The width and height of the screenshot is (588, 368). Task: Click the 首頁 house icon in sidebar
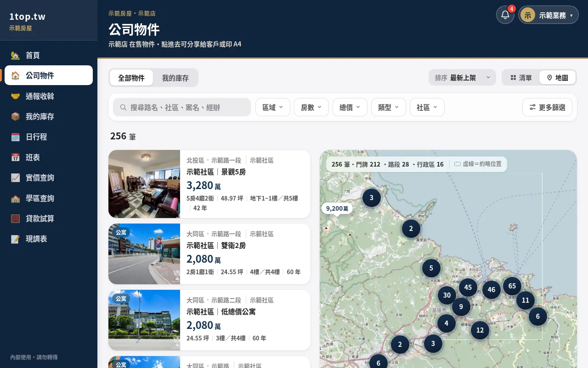(15, 56)
